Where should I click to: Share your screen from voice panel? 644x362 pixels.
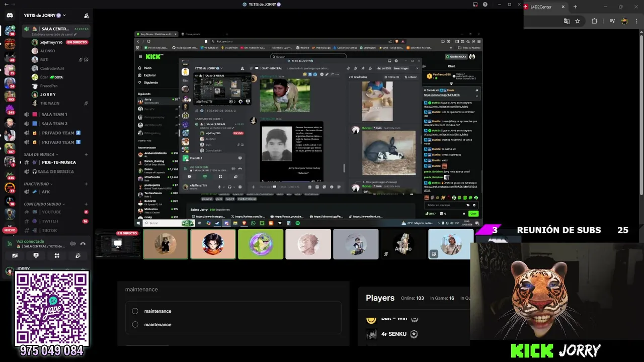click(36, 255)
